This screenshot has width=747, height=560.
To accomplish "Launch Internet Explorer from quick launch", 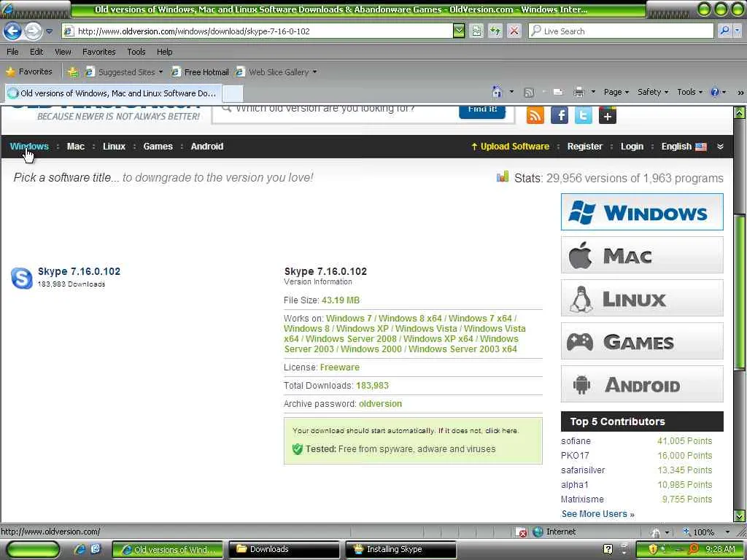I will point(80,549).
